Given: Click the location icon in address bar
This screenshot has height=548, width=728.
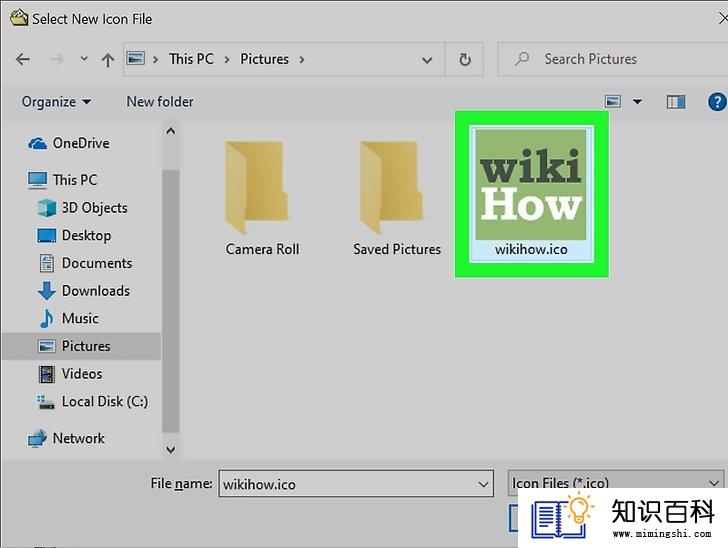Looking at the screenshot, I should [136, 59].
